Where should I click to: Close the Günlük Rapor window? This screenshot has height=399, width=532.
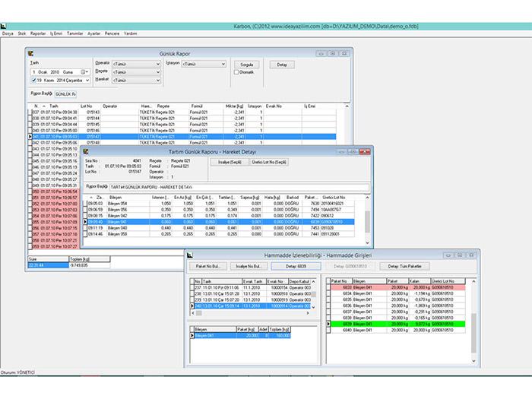pyautogui.click(x=344, y=53)
